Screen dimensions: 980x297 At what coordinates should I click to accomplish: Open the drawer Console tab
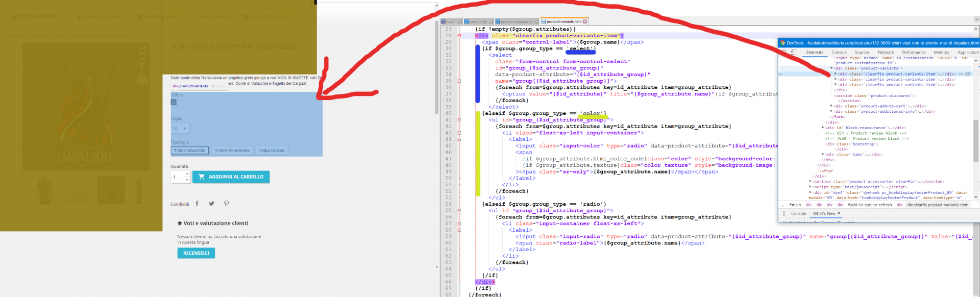coord(798,213)
